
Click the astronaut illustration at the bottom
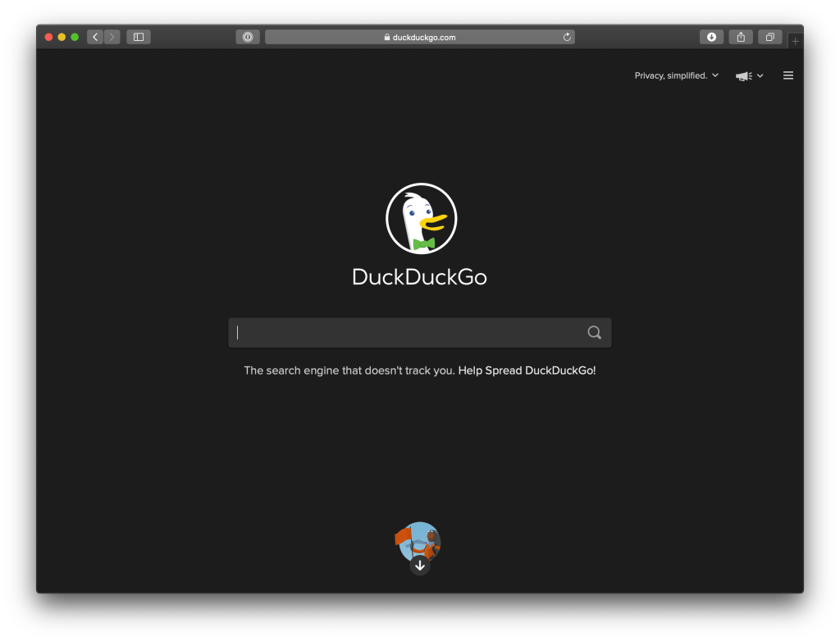click(x=418, y=540)
